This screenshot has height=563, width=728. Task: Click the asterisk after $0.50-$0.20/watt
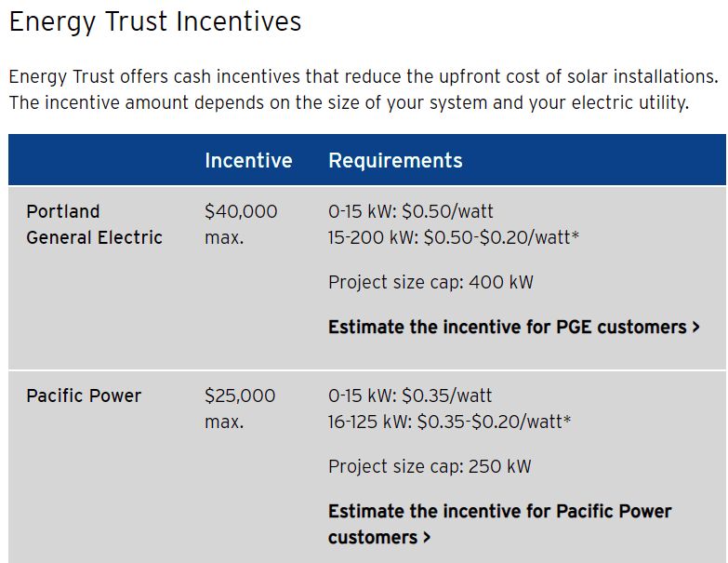click(x=576, y=235)
